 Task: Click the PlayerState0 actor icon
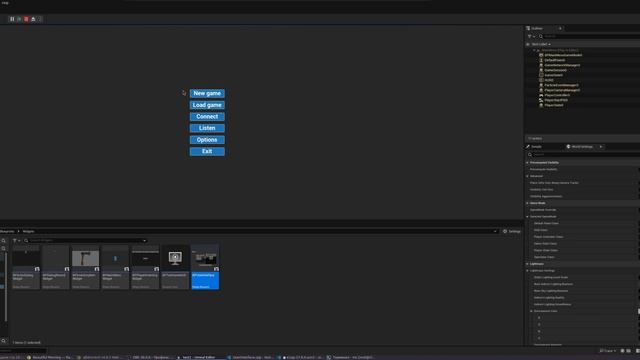[x=541, y=105]
